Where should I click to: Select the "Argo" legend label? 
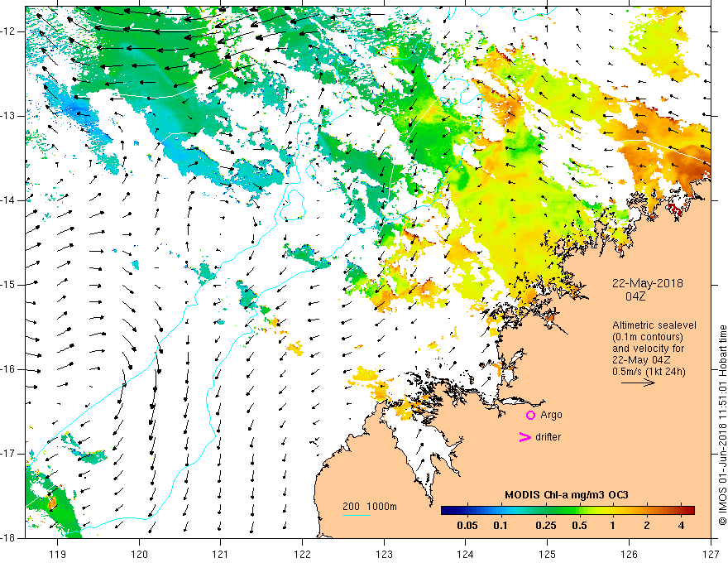551,415
